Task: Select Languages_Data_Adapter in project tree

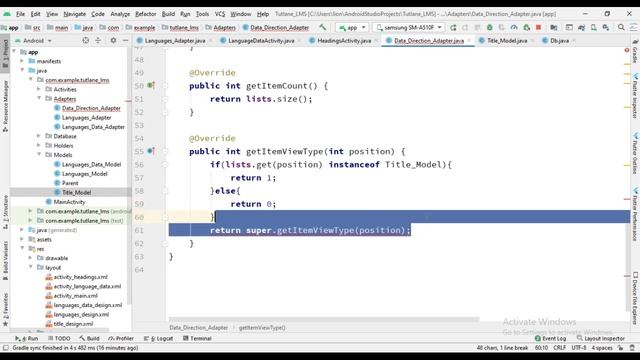Action: pos(93,127)
